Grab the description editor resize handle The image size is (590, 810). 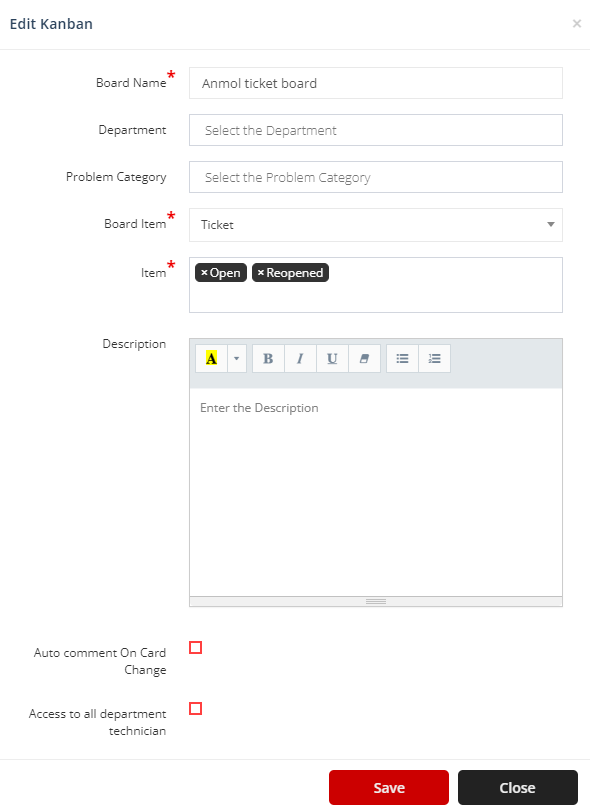pos(376,601)
